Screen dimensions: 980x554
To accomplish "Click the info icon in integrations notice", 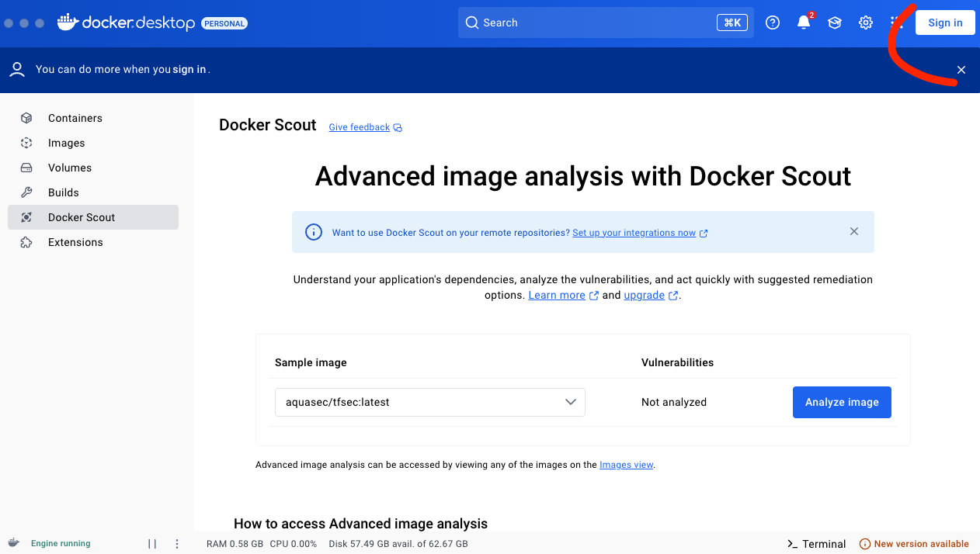I will 314,232.
